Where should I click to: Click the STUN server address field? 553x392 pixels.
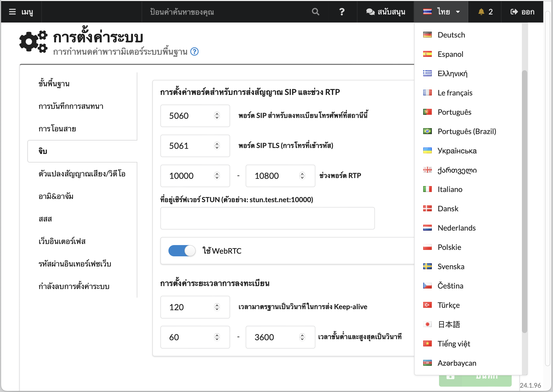[x=267, y=218]
